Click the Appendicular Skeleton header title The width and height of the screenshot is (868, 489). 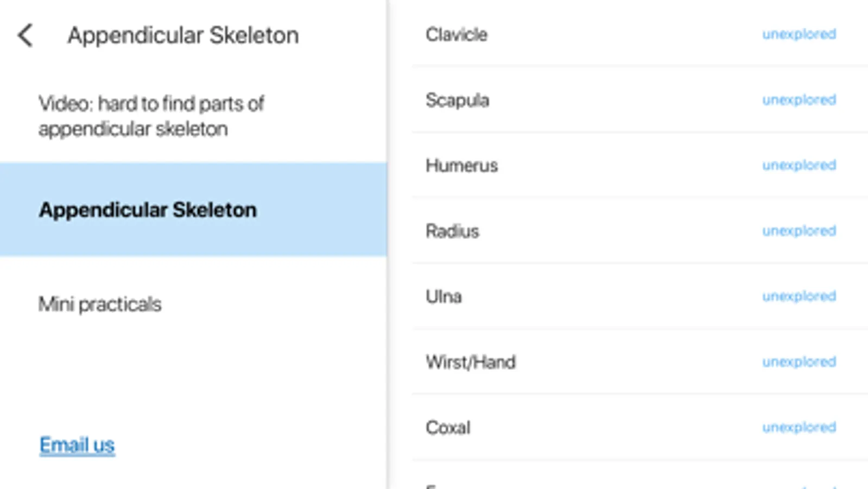pos(183,36)
